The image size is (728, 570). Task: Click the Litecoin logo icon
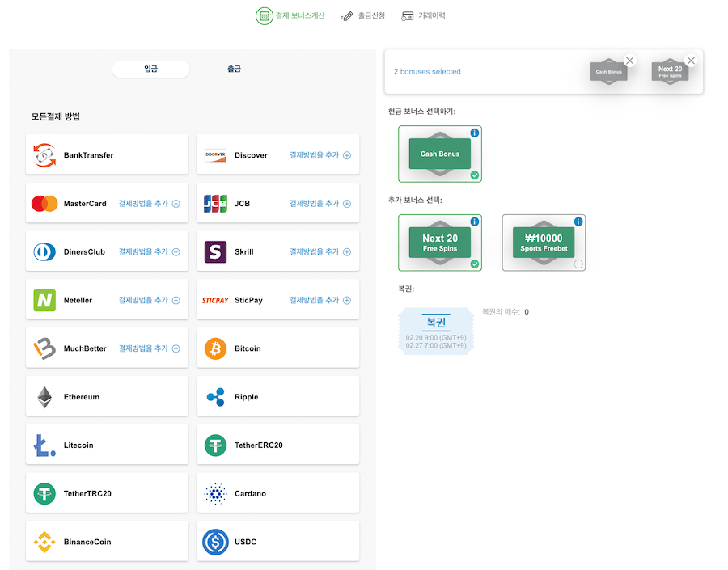tap(44, 445)
